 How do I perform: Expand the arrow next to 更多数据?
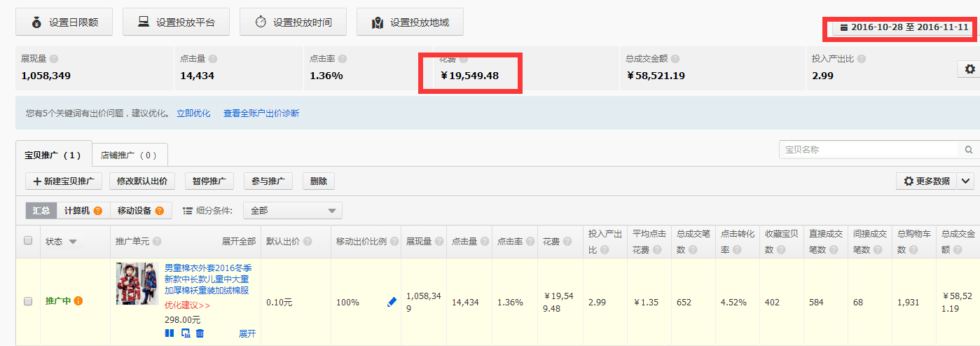point(965,181)
